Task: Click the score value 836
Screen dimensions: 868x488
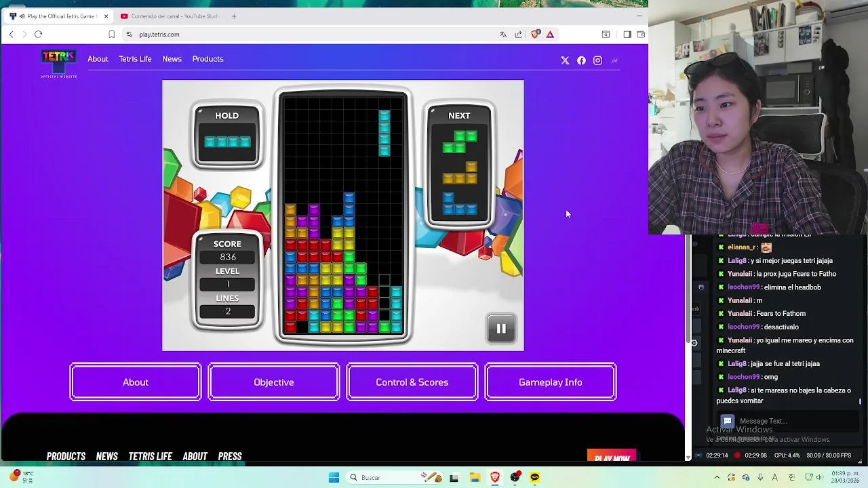Action: coord(228,257)
